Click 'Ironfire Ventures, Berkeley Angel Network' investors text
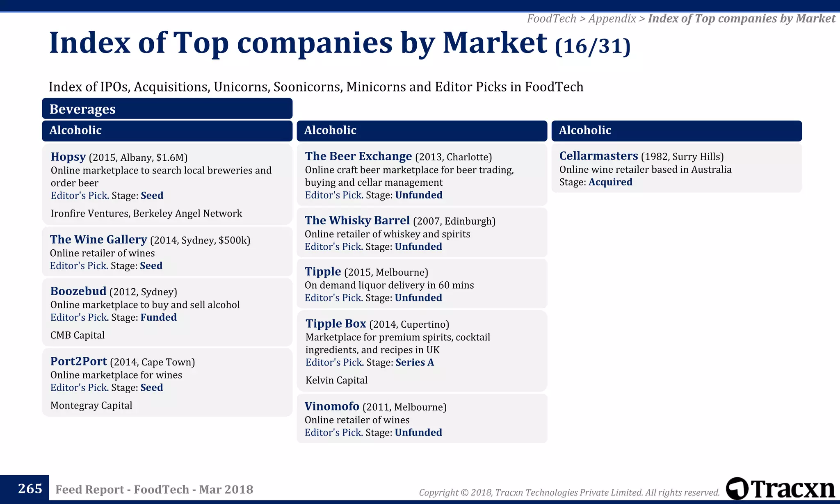840x504 pixels. 146,214
